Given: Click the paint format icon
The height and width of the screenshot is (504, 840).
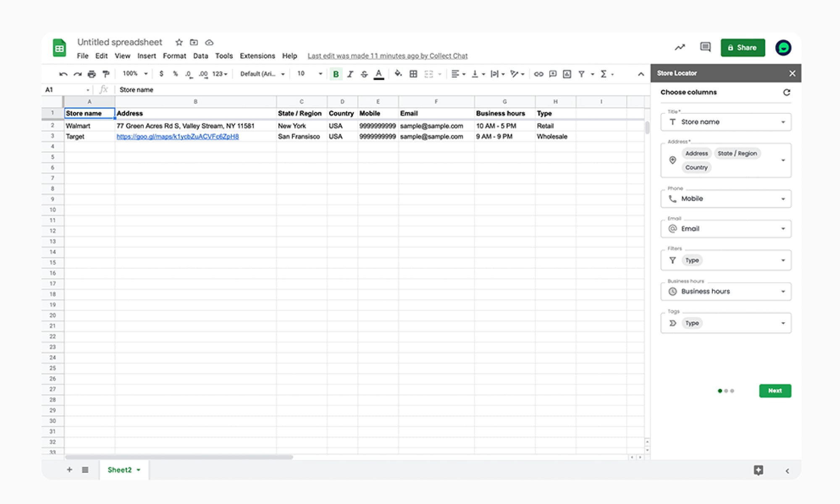Looking at the screenshot, I should (106, 74).
